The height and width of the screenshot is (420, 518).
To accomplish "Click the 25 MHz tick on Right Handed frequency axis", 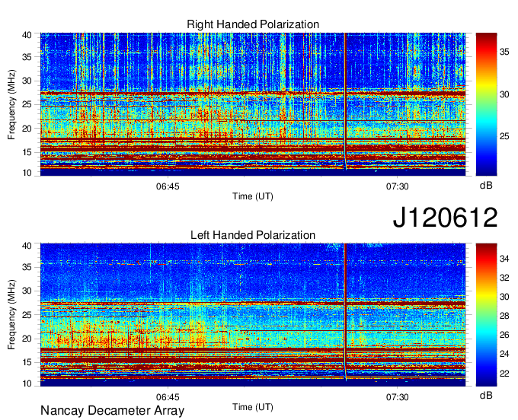I will coord(27,104).
